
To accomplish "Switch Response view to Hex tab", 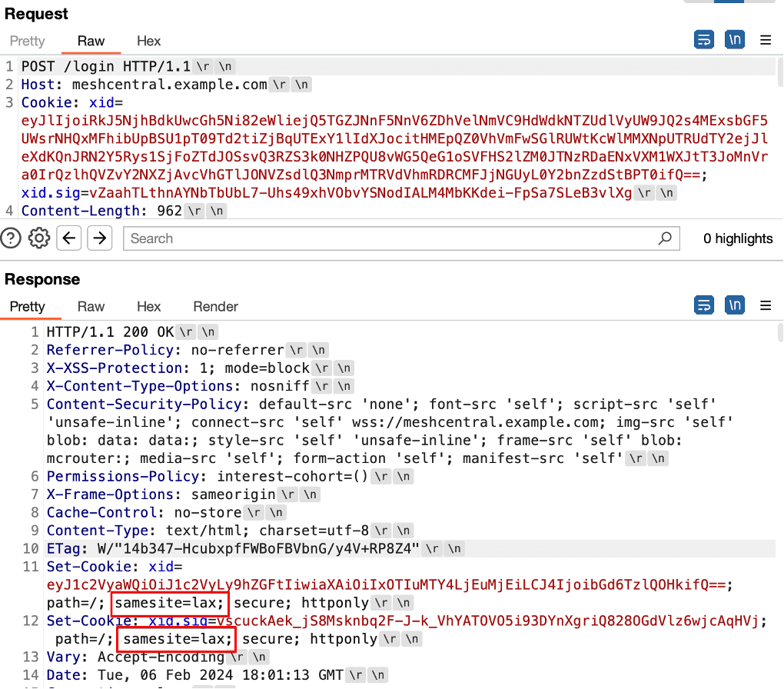I will (x=148, y=307).
